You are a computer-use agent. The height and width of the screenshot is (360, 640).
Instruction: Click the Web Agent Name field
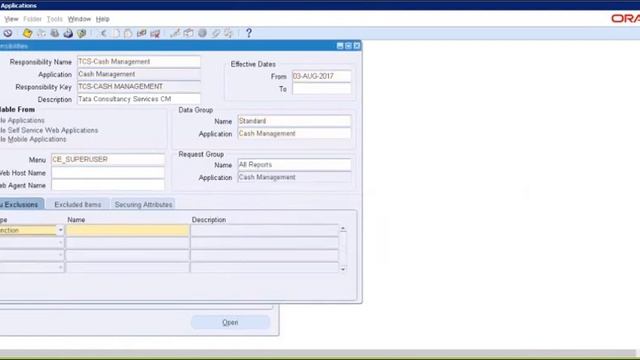click(x=108, y=185)
